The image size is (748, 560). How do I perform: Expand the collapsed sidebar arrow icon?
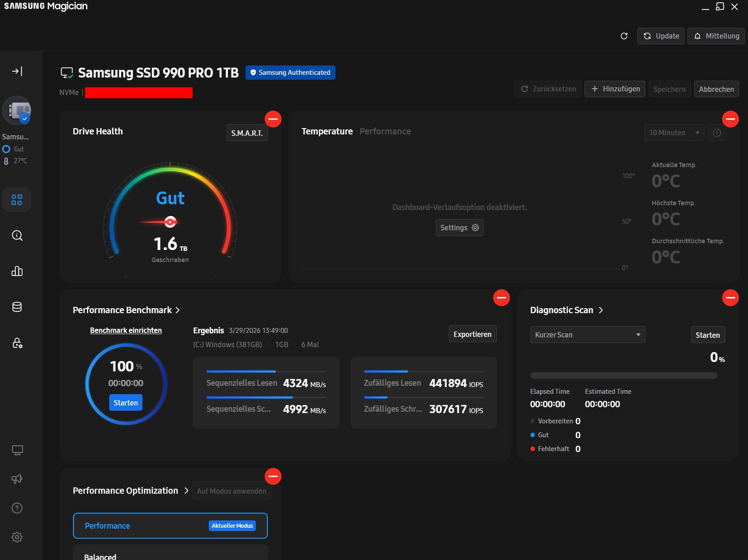(x=17, y=71)
